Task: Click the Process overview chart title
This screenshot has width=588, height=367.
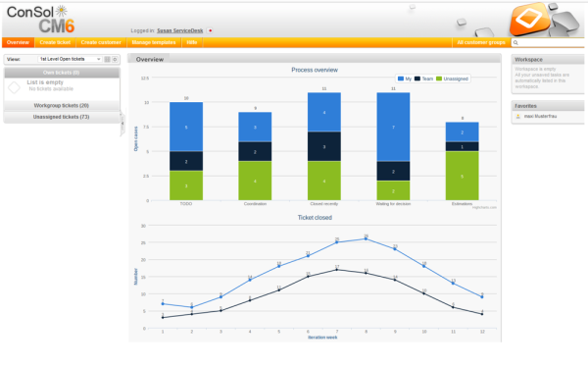Action: pyautogui.click(x=315, y=70)
